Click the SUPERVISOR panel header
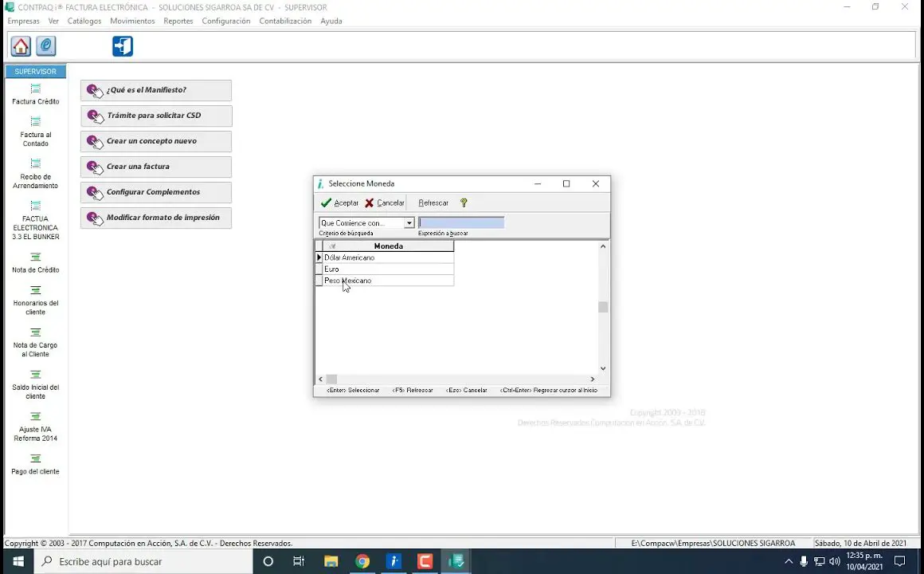The image size is (924, 574). 35,72
